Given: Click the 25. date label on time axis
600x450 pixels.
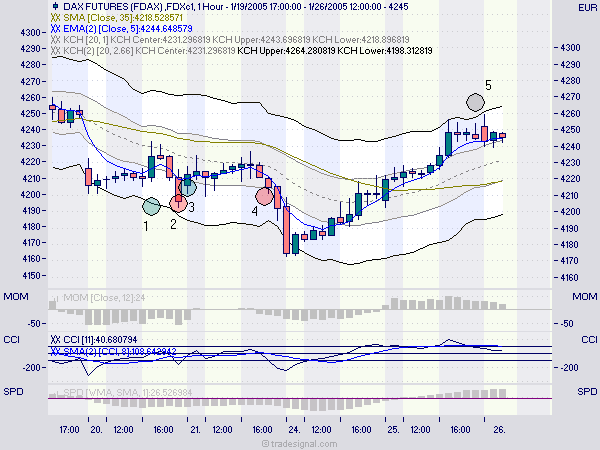Looking at the screenshot, I should (393, 430).
